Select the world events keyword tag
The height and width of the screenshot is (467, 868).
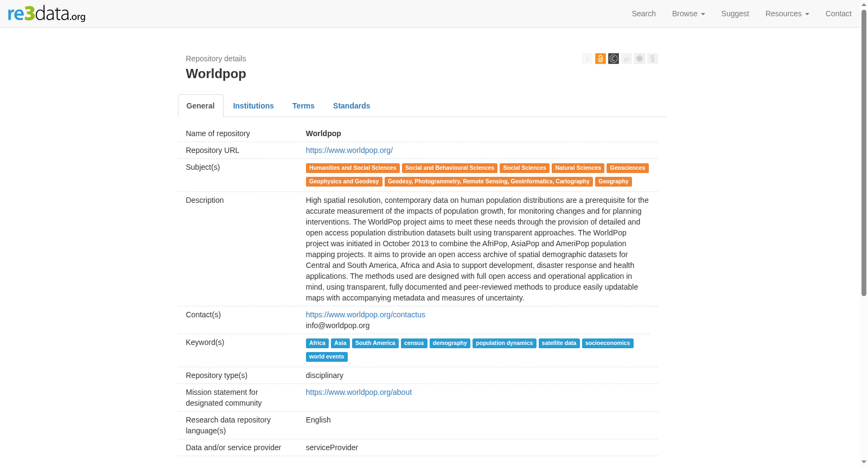[x=327, y=357]
